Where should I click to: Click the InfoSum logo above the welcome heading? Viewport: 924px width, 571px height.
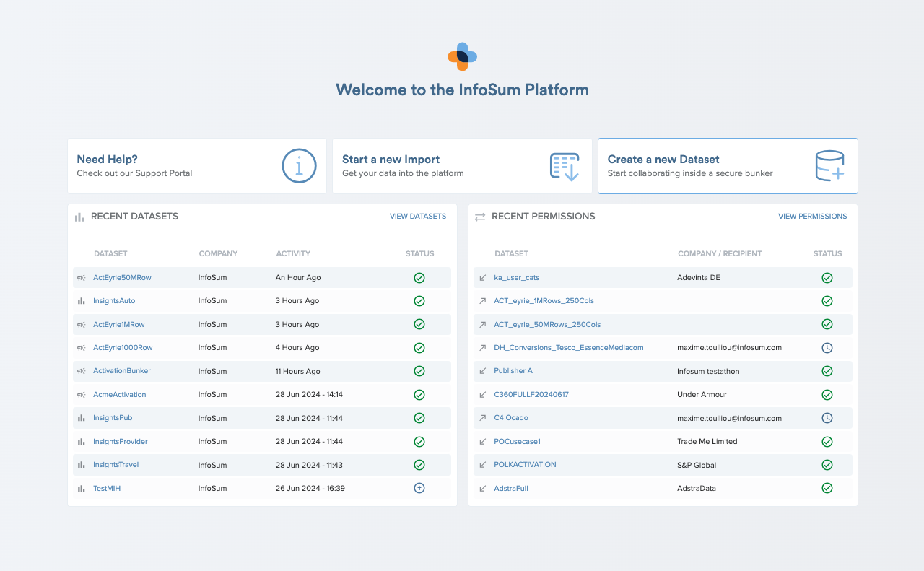[462, 56]
